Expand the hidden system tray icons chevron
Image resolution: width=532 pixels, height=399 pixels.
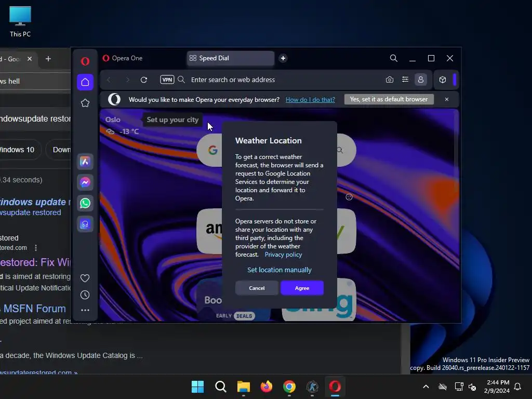426,387
